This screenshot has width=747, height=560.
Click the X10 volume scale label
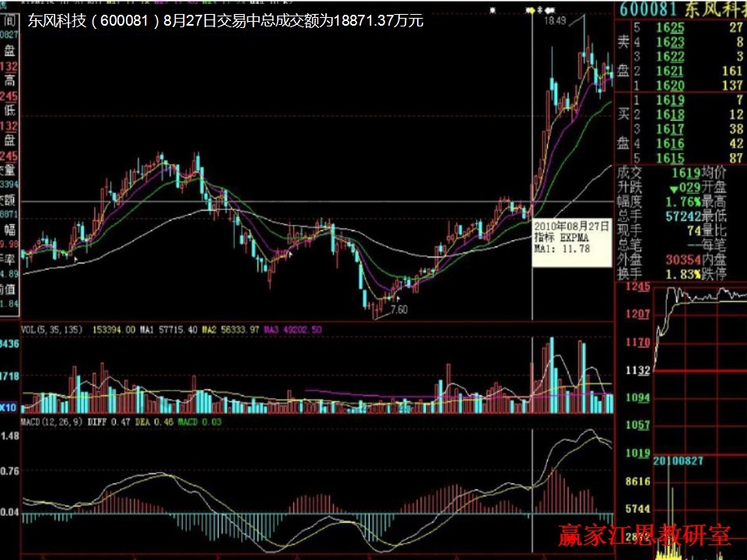point(9,408)
